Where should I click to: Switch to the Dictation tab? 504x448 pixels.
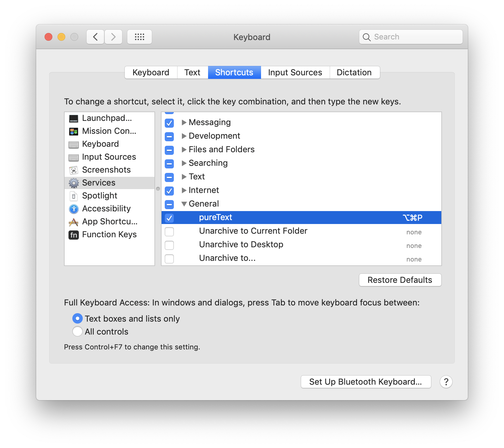[x=354, y=72]
